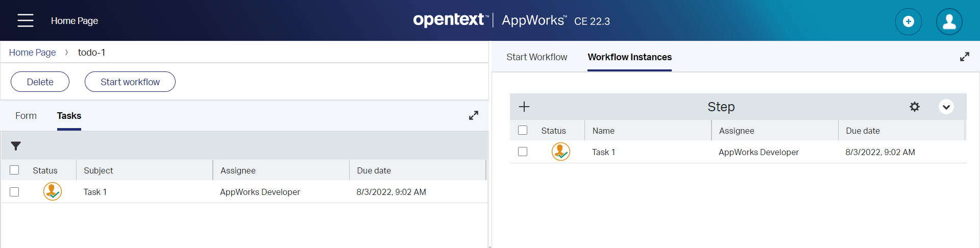Click the create new plus icon in header

(x=909, y=21)
